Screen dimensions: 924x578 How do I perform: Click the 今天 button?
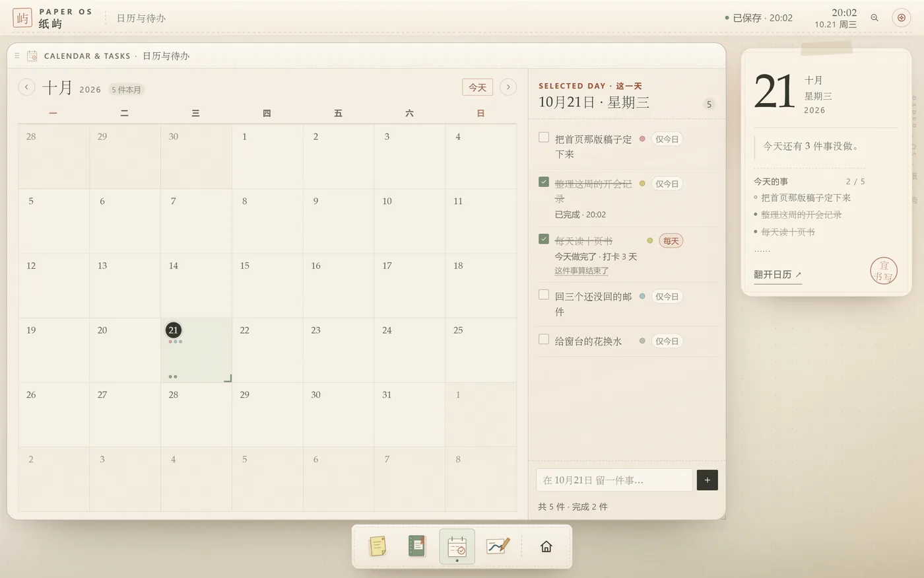point(477,87)
